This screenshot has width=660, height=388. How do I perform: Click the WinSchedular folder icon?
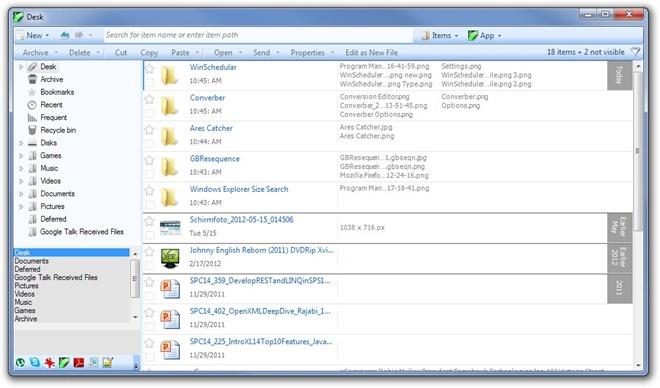169,75
